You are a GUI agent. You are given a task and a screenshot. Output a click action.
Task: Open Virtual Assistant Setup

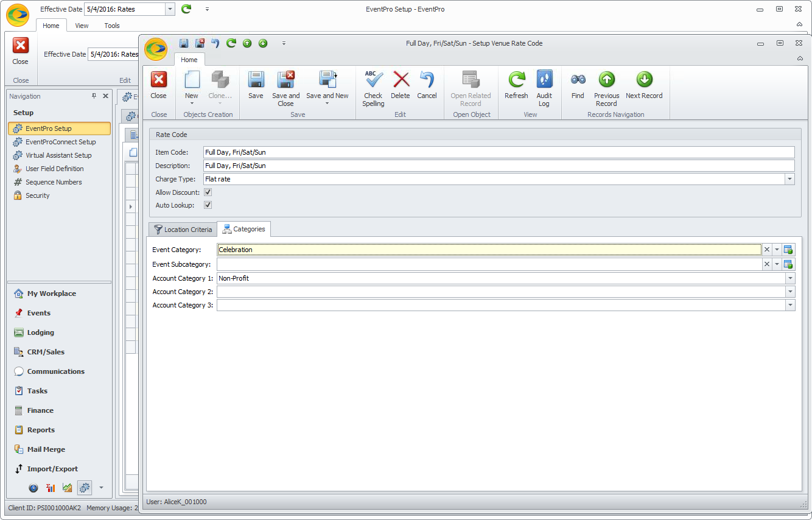click(x=58, y=155)
